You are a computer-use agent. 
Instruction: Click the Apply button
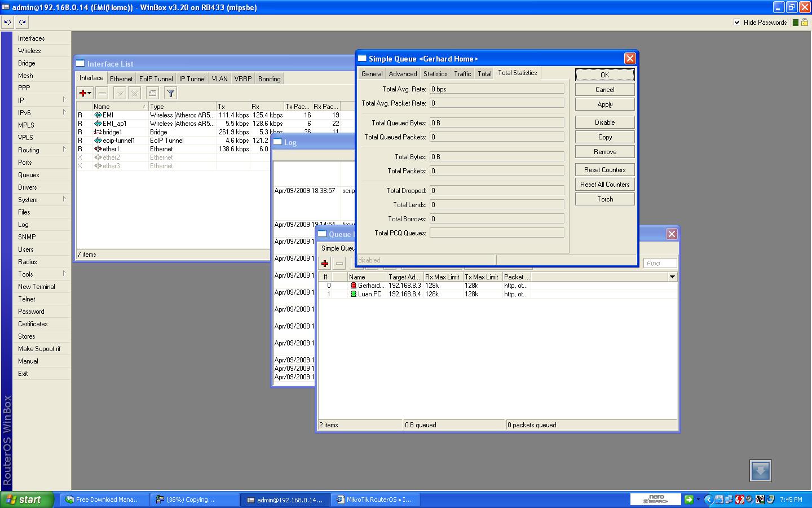[x=605, y=104]
